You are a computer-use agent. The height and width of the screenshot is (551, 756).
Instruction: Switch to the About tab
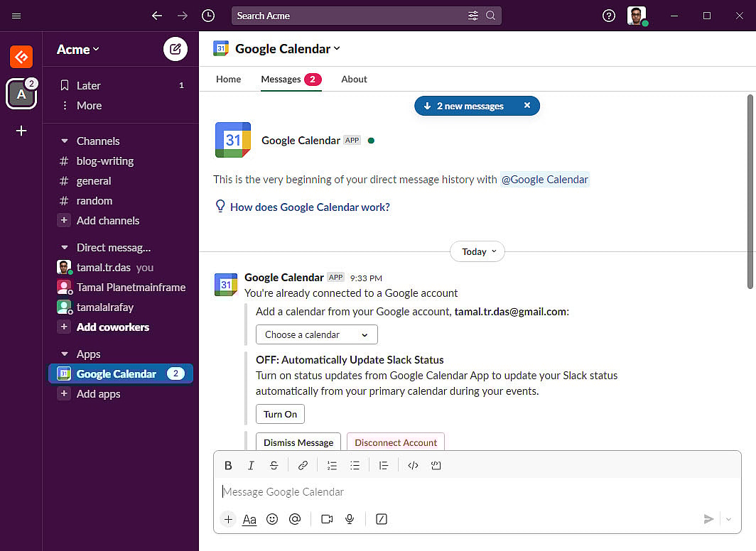354,79
